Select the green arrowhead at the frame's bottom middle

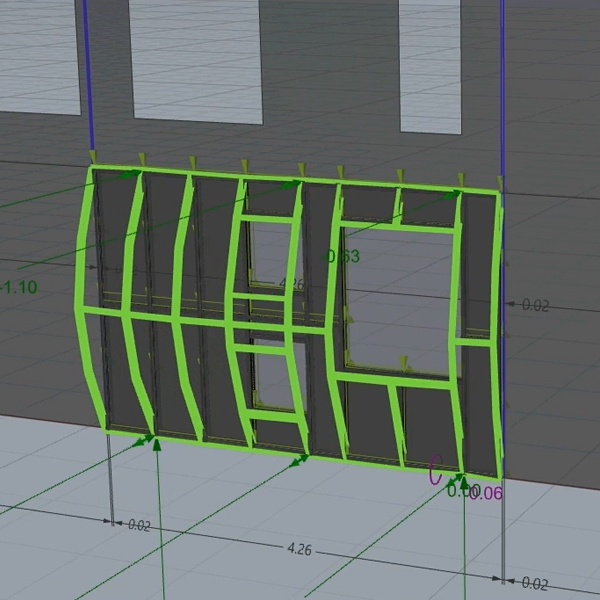(299, 460)
